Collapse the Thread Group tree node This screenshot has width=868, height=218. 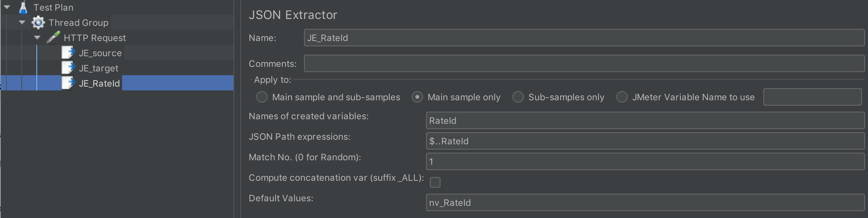point(22,22)
